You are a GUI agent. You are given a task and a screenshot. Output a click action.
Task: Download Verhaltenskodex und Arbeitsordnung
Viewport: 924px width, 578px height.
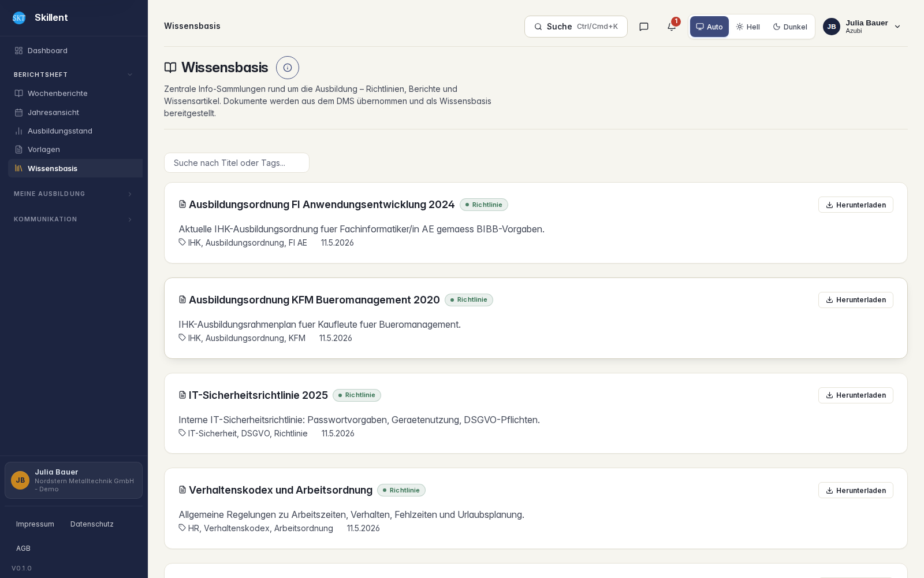pos(856,490)
